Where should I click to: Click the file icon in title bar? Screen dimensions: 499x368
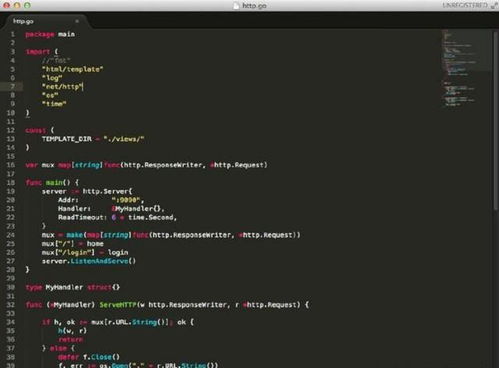click(236, 6)
